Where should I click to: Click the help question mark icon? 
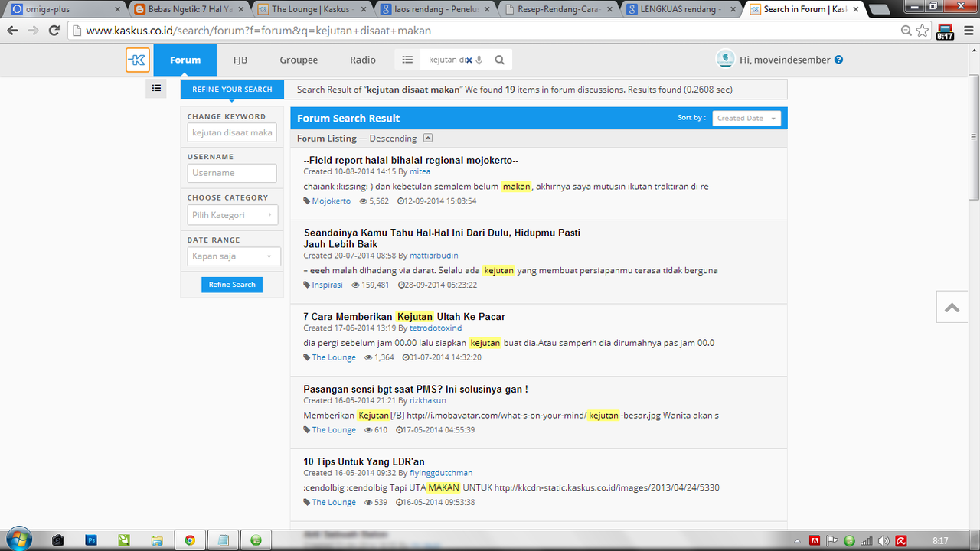tap(839, 60)
